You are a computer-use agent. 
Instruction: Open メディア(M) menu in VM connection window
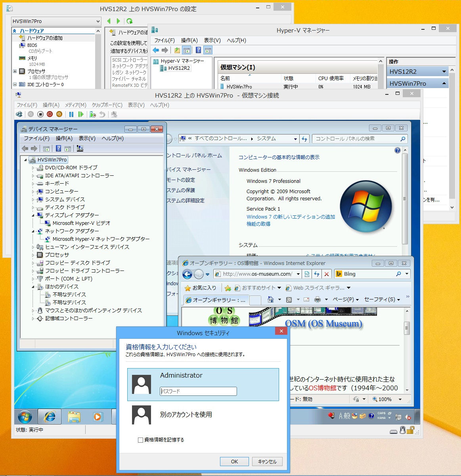75,105
